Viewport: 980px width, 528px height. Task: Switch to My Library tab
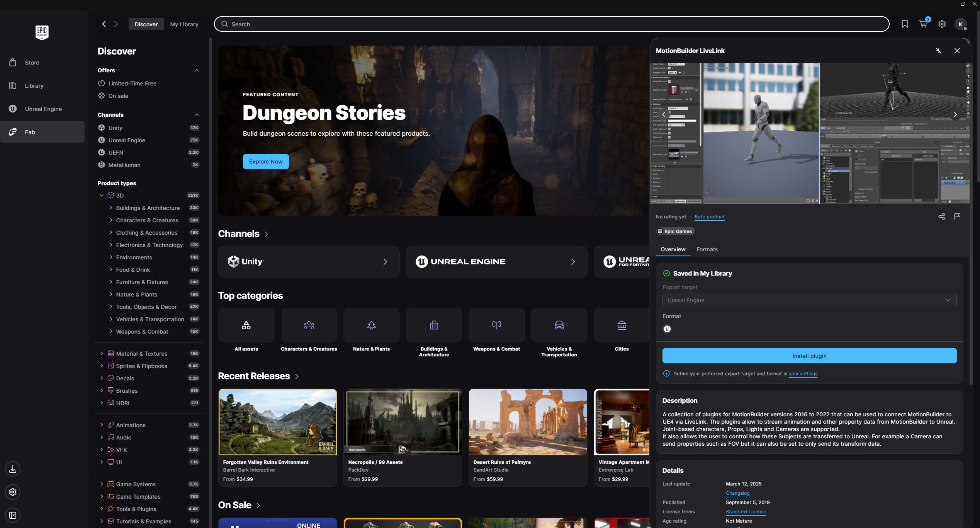184,24
